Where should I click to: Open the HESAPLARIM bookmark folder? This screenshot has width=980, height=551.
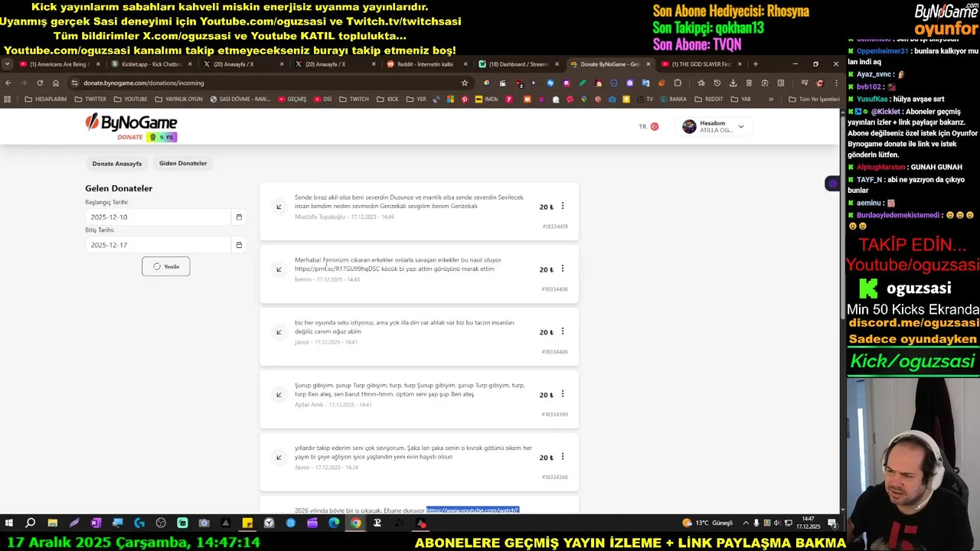46,99
